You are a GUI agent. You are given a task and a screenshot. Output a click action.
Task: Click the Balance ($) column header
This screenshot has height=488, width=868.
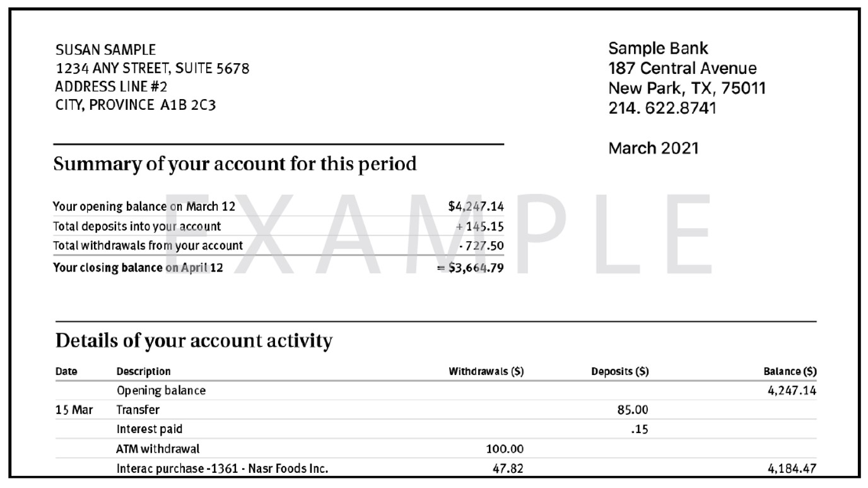tap(790, 372)
